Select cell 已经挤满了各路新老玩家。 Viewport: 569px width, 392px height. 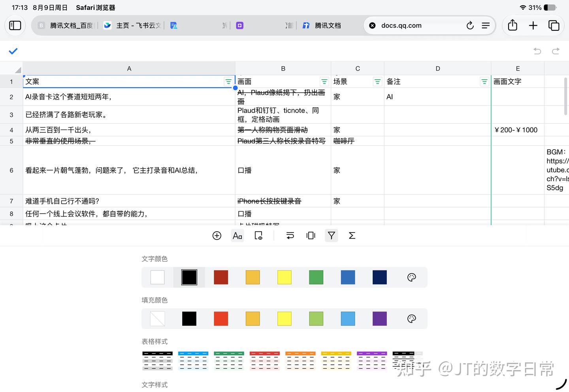click(x=129, y=115)
